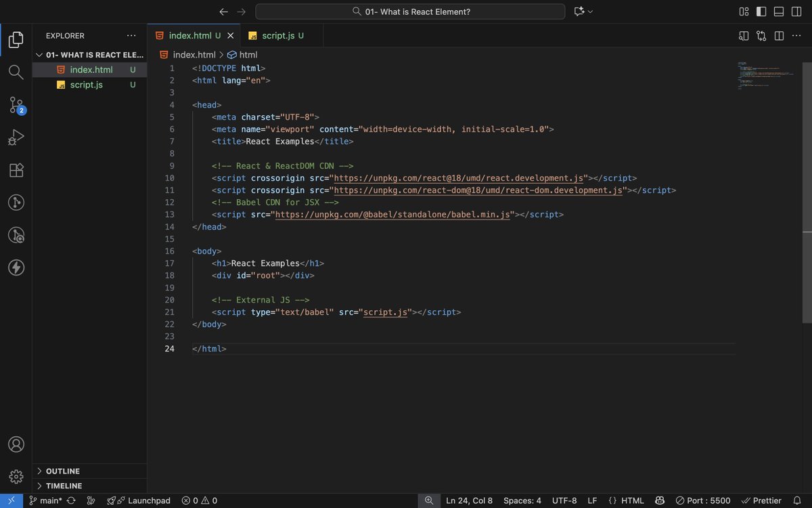Open preview to the side icon

[744, 36]
